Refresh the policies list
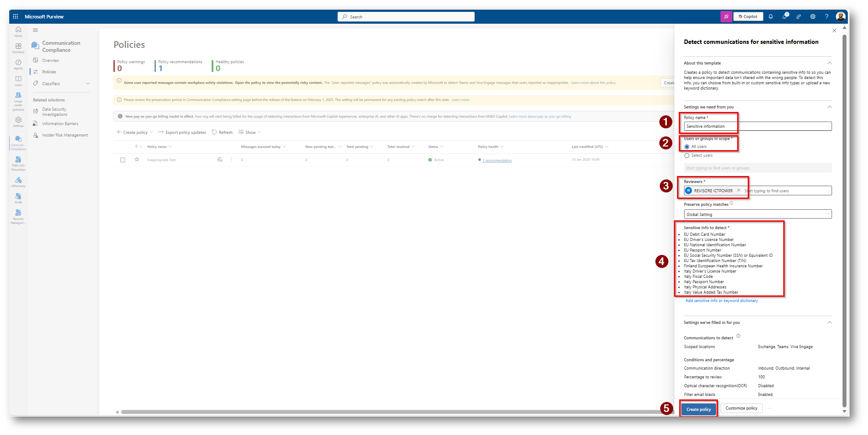The height and width of the screenshot is (435, 868). pyautogui.click(x=222, y=132)
